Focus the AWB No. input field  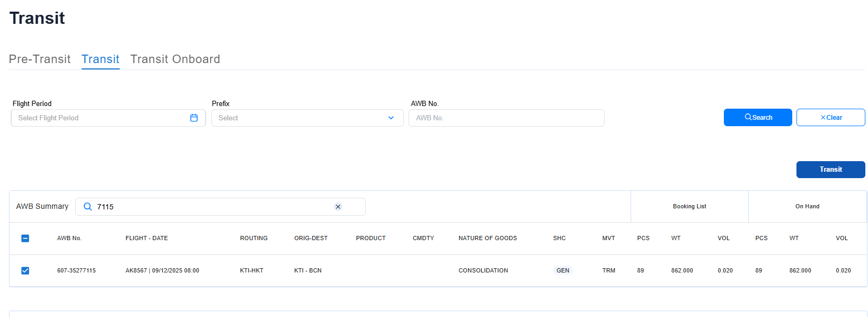coord(506,118)
